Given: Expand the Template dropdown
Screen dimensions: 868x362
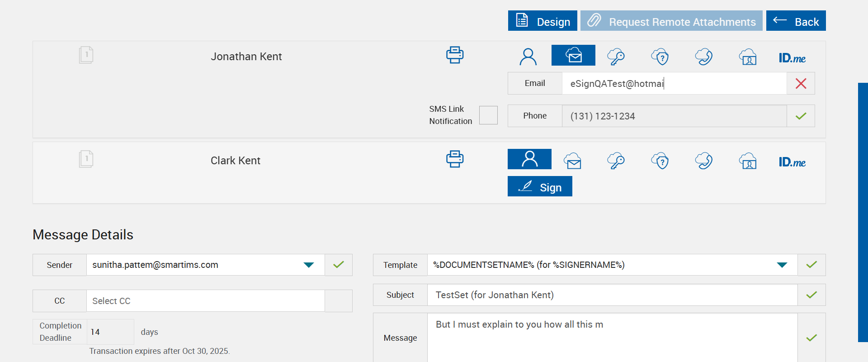Looking at the screenshot, I should click(782, 265).
